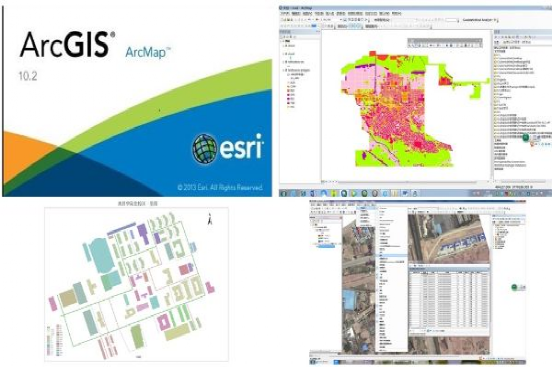Click north arrow on campus map layout

pos(210,219)
